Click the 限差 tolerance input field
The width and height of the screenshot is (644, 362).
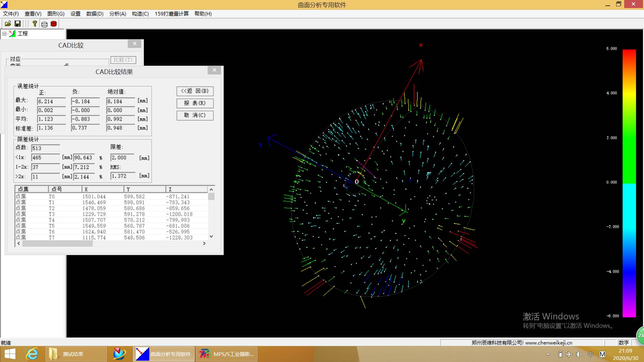[122, 158]
